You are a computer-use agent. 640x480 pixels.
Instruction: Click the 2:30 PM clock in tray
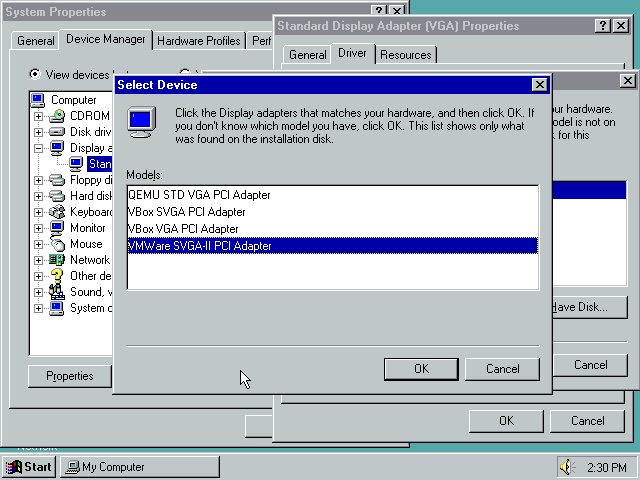(x=607, y=467)
